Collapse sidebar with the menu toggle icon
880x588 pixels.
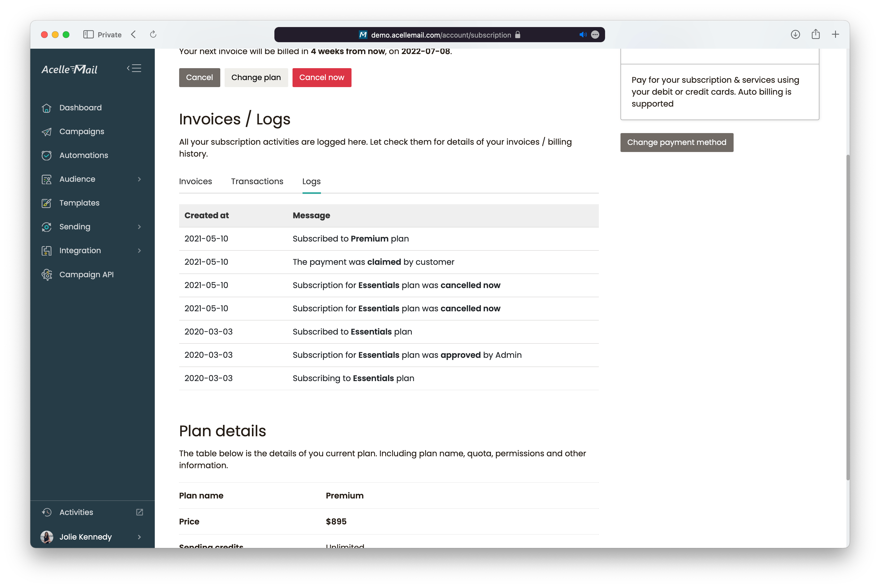click(134, 68)
